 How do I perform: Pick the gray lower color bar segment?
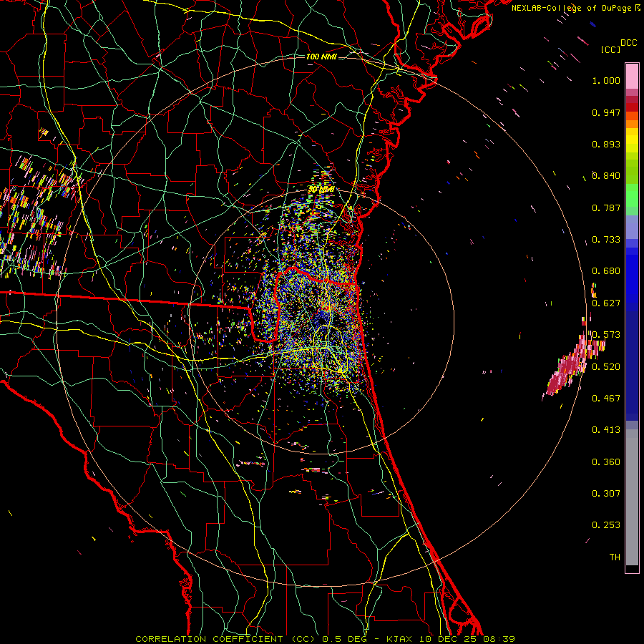tap(632, 497)
